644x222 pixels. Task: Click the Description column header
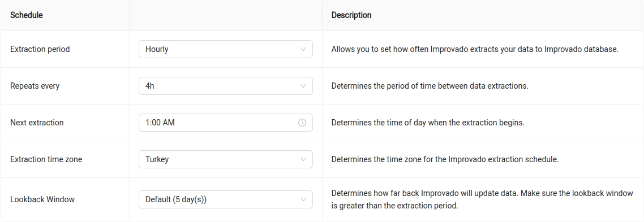[x=351, y=15]
